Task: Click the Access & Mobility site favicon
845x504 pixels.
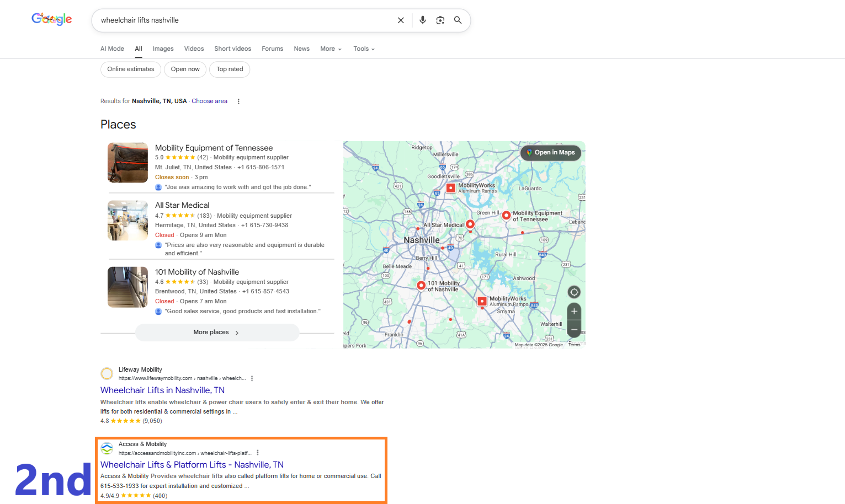Action: tap(107, 448)
